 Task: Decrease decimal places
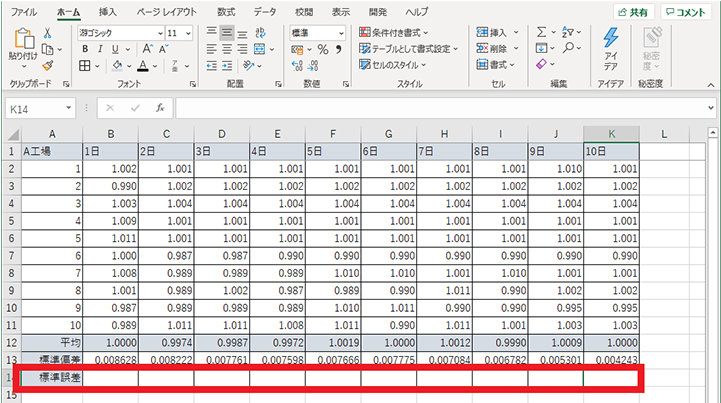(313, 66)
